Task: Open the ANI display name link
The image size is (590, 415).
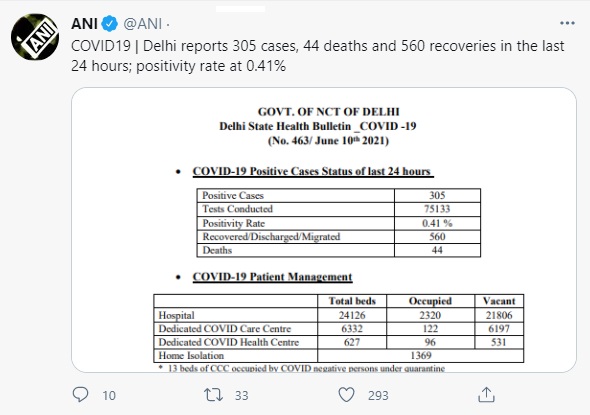Action: [84, 24]
